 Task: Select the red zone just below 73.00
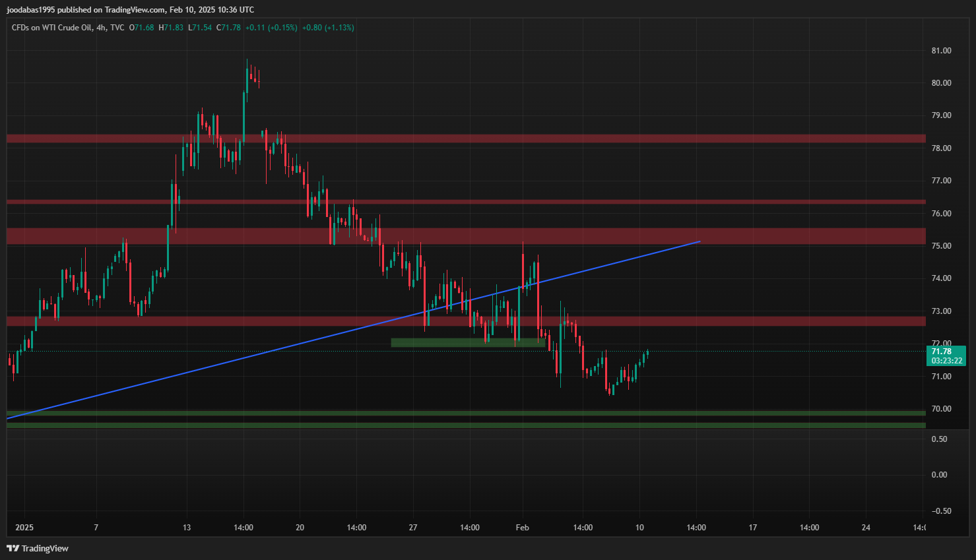pos(466,321)
